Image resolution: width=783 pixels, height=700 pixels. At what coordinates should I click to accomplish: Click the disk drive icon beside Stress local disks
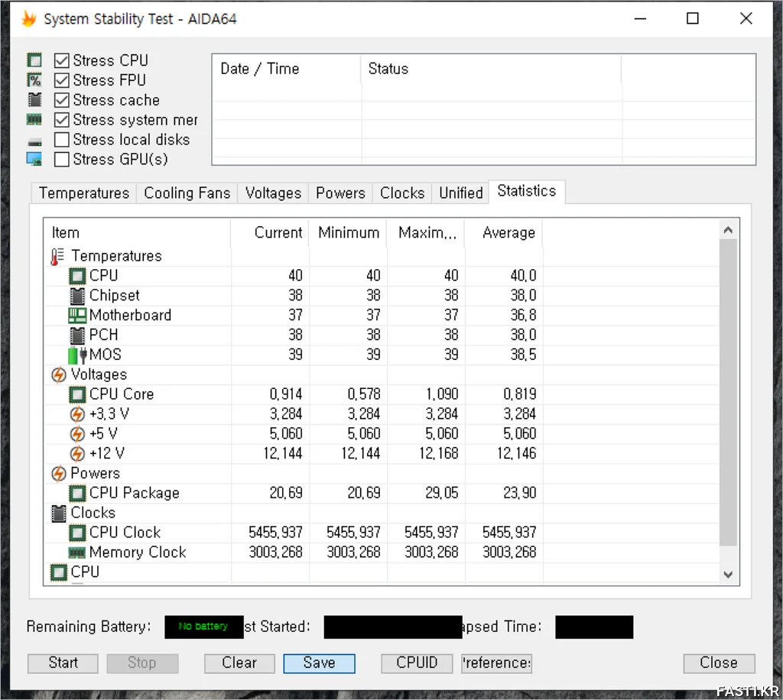35,142
